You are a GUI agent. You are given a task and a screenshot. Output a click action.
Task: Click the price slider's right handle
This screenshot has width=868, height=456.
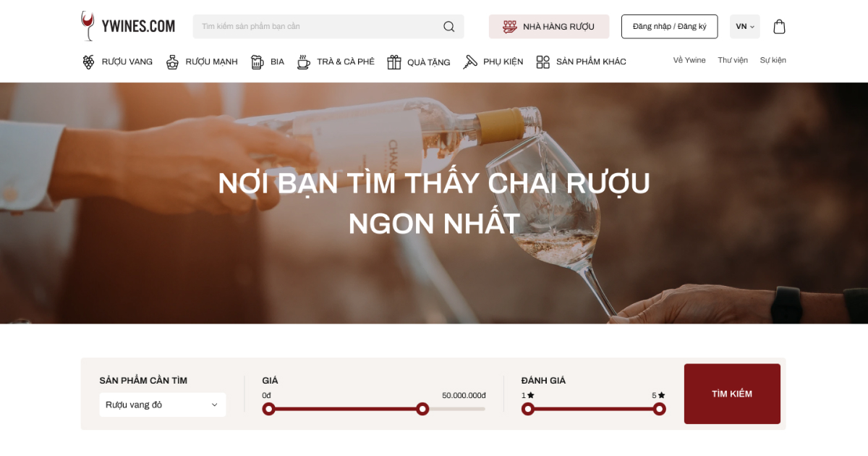422,409
